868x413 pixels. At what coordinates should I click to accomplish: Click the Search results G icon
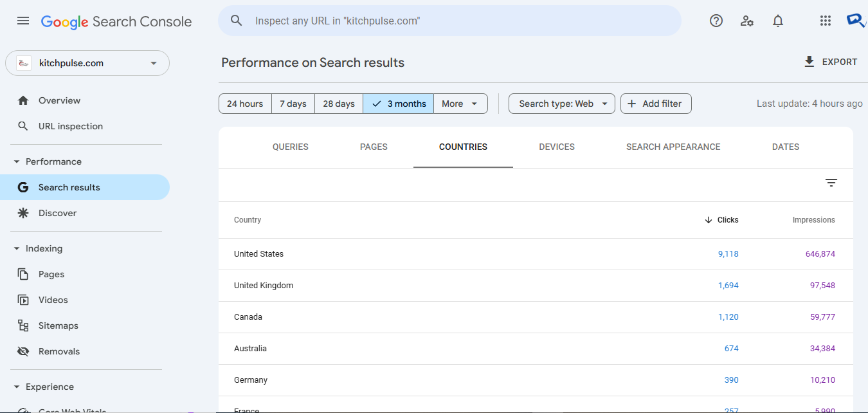[23, 187]
